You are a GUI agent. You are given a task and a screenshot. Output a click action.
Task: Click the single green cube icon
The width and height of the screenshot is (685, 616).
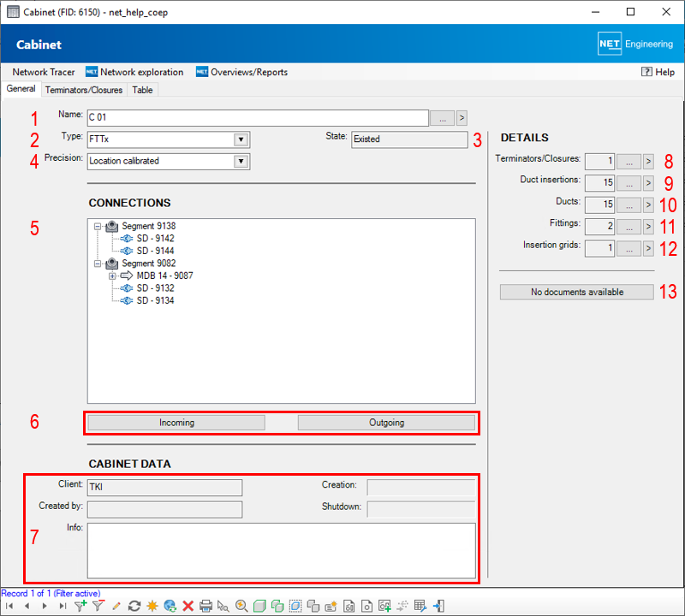tap(259, 606)
